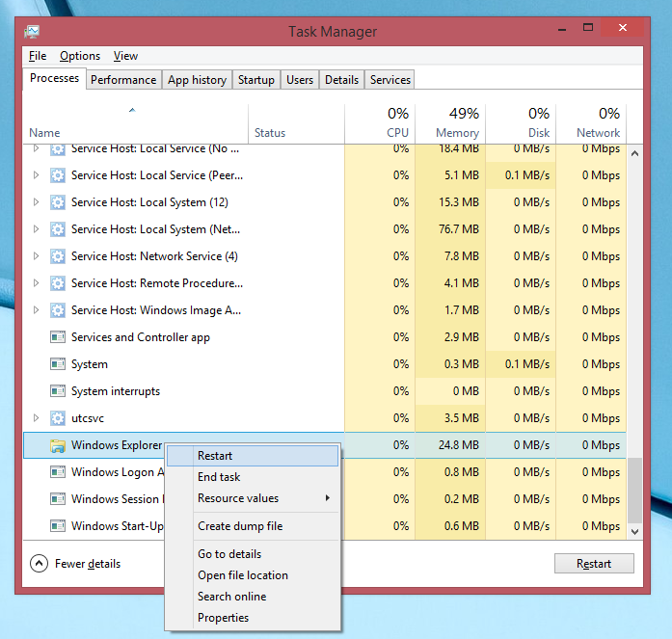This screenshot has height=639, width=672.
Task: Select Open file location entry
Action: point(253,575)
